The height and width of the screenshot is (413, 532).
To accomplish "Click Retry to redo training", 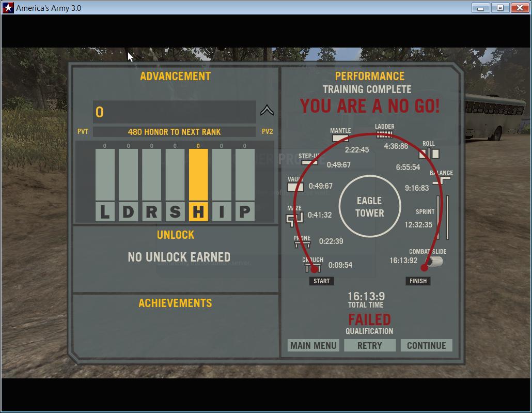I will tap(370, 345).
